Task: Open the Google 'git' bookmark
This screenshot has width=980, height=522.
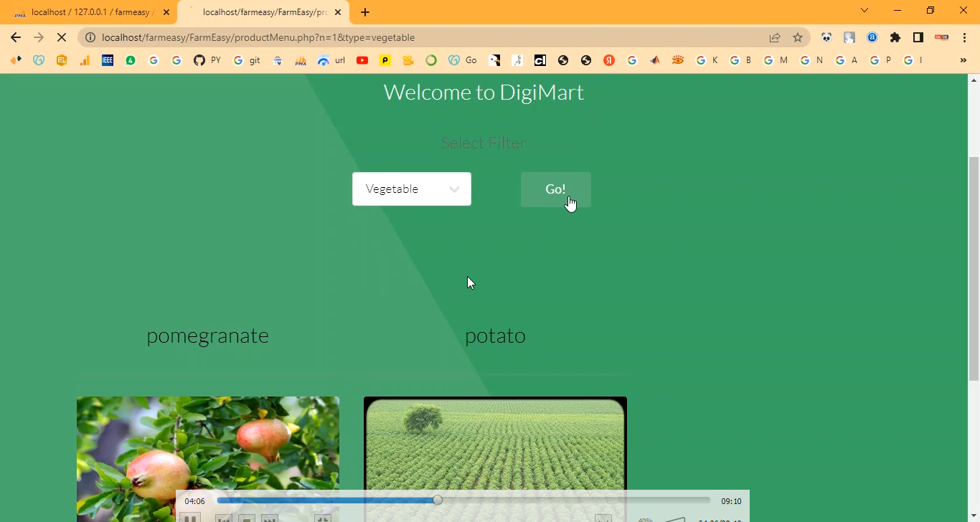Action: (248, 60)
